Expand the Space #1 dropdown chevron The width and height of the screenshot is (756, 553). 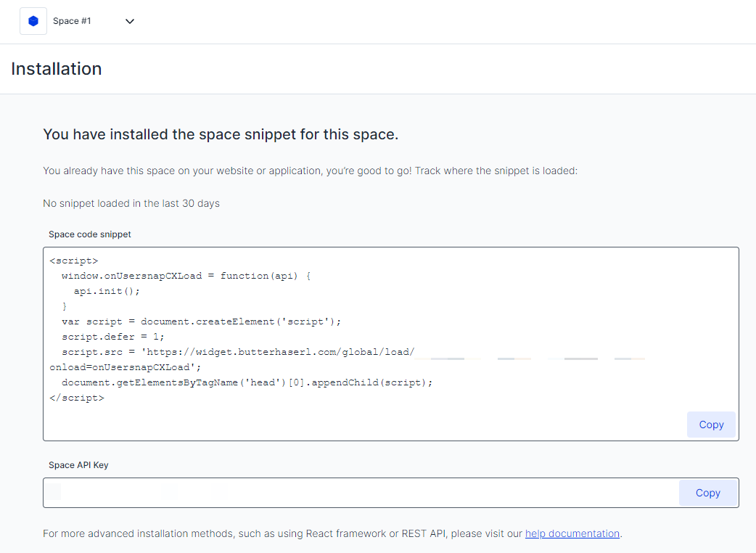pos(130,21)
